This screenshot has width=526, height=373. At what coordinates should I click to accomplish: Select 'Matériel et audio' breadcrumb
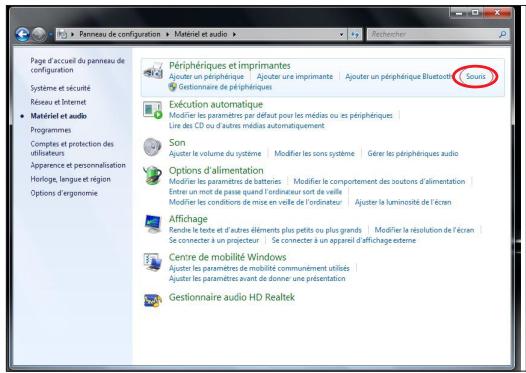click(x=201, y=34)
